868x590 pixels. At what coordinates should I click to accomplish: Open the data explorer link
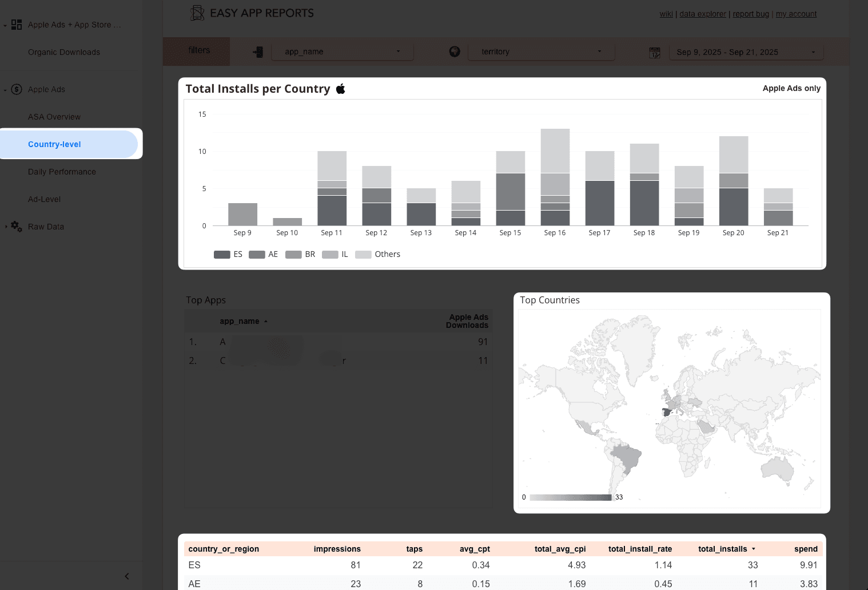click(x=703, y=14)
